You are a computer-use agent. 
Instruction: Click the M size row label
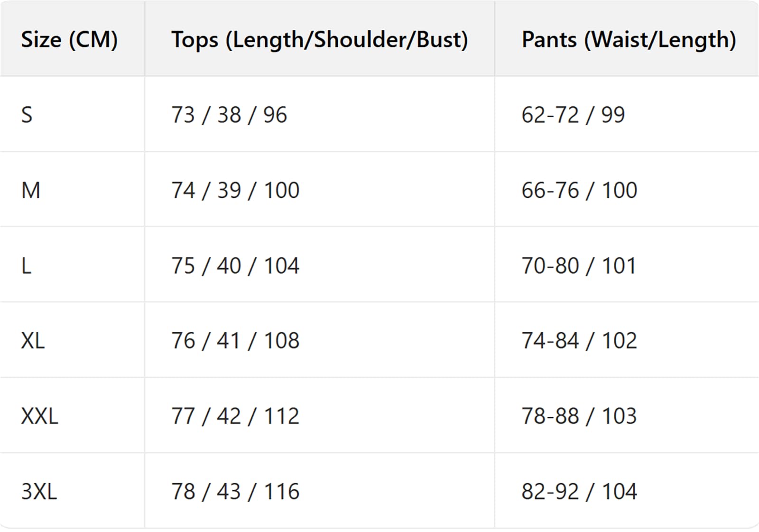(x=31, y=190)
